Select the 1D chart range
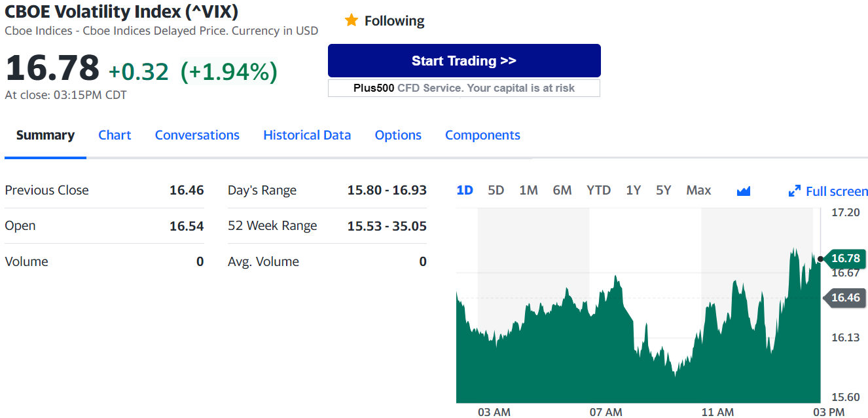This screenshot has height=418, width=868. [x=465, y=191]
